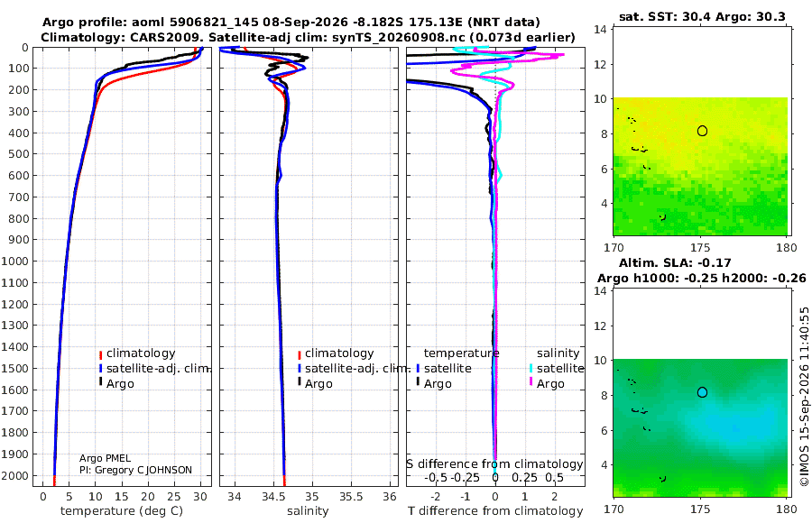This screenshot has height=523, width=812.
Task: Click the Argo float circle on SLA map
Action: [702, 392]
